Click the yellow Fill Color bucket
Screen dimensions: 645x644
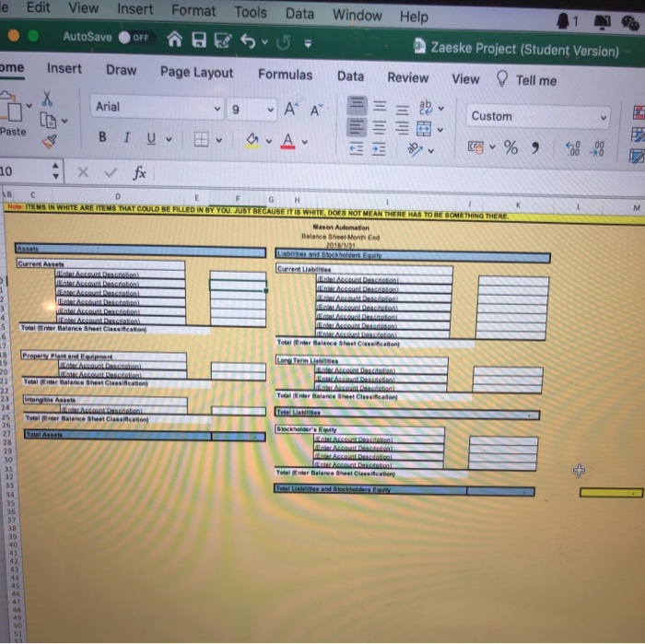point(252,141)
